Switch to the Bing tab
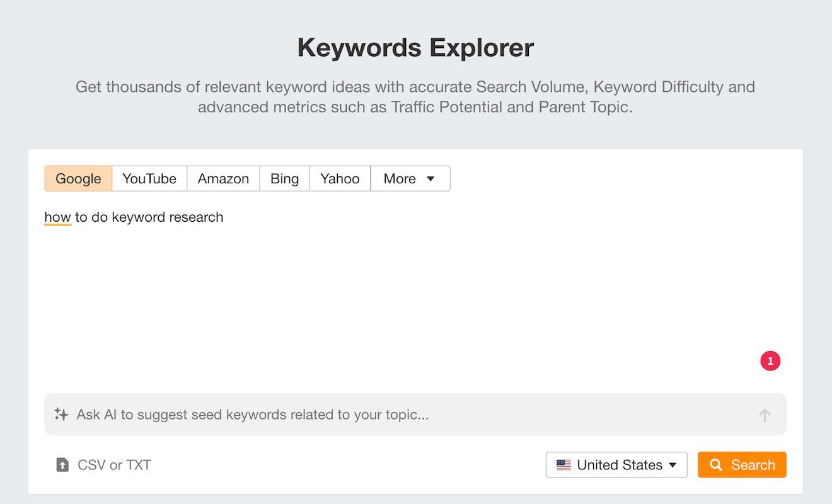Screen dimensions: 832x504 [x=284, y=178]
